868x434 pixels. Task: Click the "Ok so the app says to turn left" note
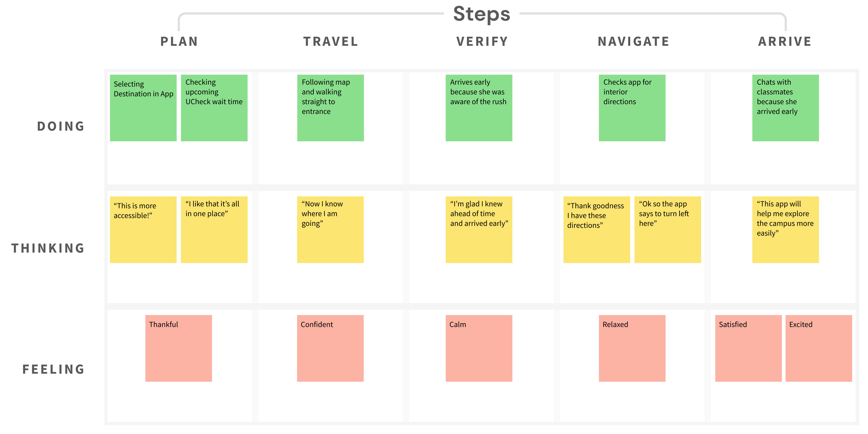coord(667,229)
